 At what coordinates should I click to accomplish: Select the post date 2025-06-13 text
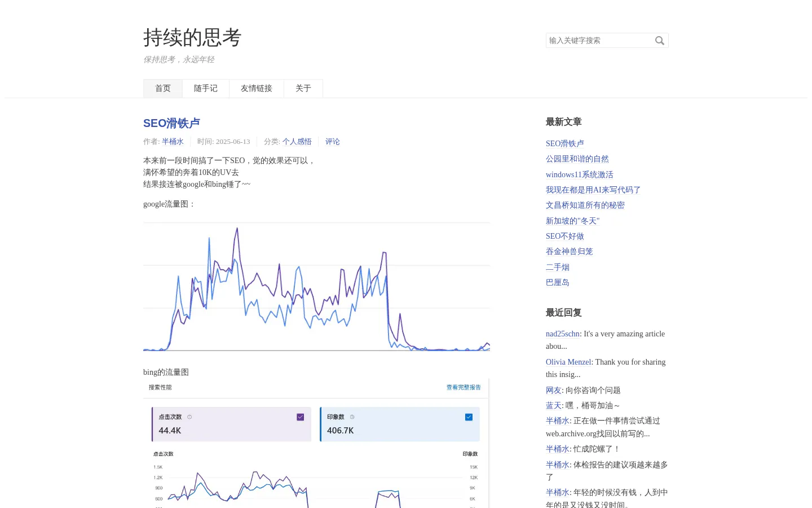point(233,142)
